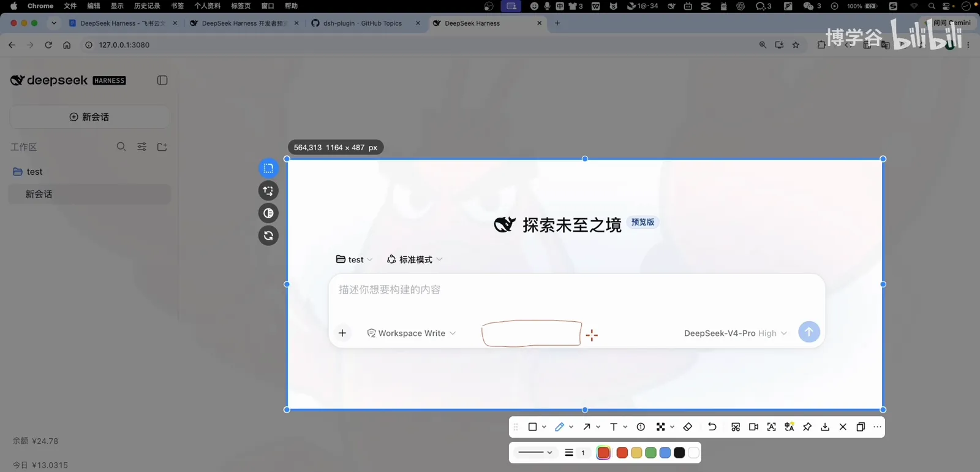Pin the screenshot to screen
Screen dimensions: 980x472
point(807,427)
